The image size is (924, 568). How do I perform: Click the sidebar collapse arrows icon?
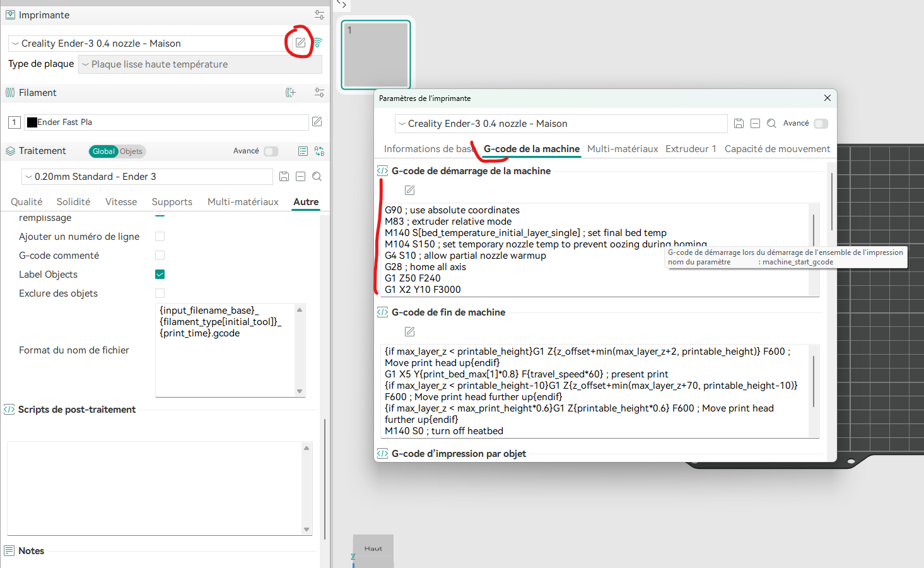(341, 4)
